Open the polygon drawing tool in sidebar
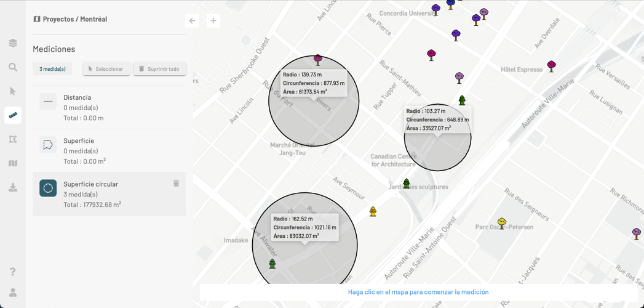This screenshot has width=644, height=308. [13, 139]
